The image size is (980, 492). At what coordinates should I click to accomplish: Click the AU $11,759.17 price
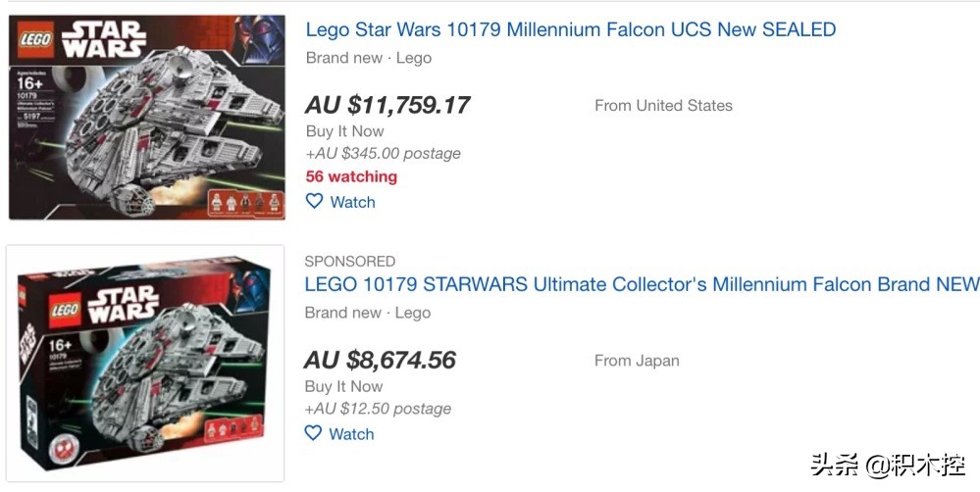[387, 105]
